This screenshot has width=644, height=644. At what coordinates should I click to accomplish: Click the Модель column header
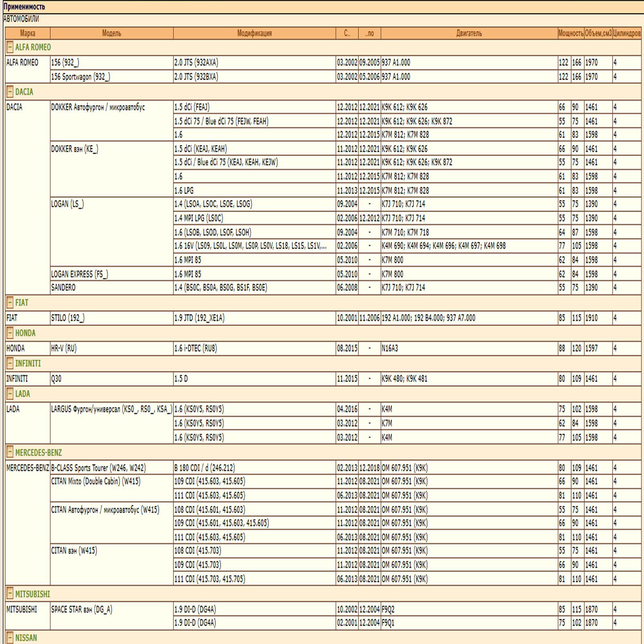click(111, 33)
